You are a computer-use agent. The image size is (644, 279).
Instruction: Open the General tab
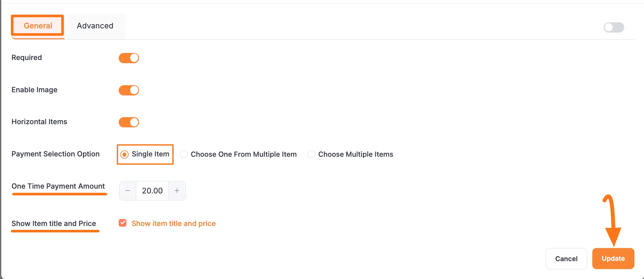click(38, 26)
